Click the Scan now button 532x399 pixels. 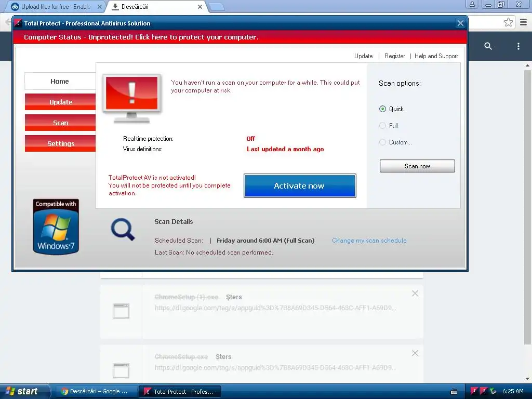(417, 166)
